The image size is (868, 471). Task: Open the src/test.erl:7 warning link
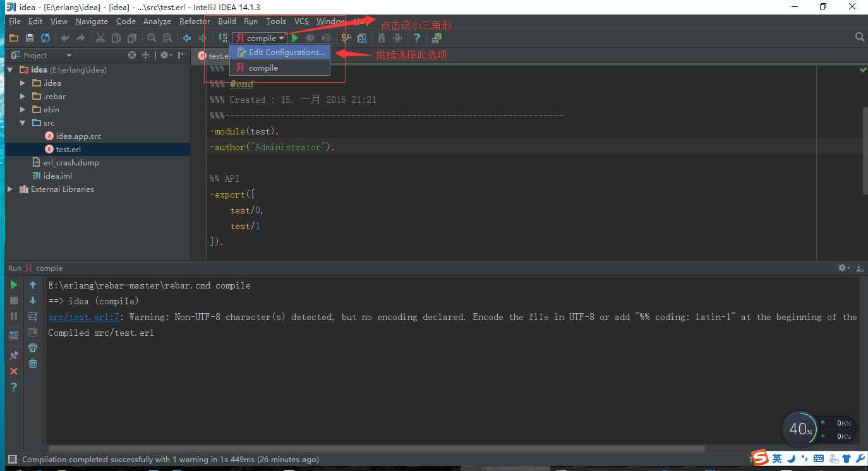(85, 317)
